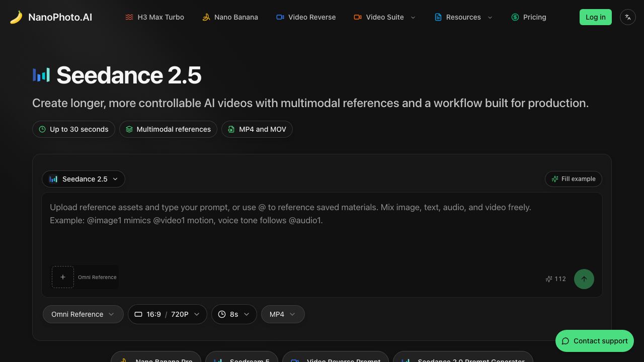Viewport: 644px width, 362px height.
Task: Open the Pricing page from the nav
Action: coord(529,17)
